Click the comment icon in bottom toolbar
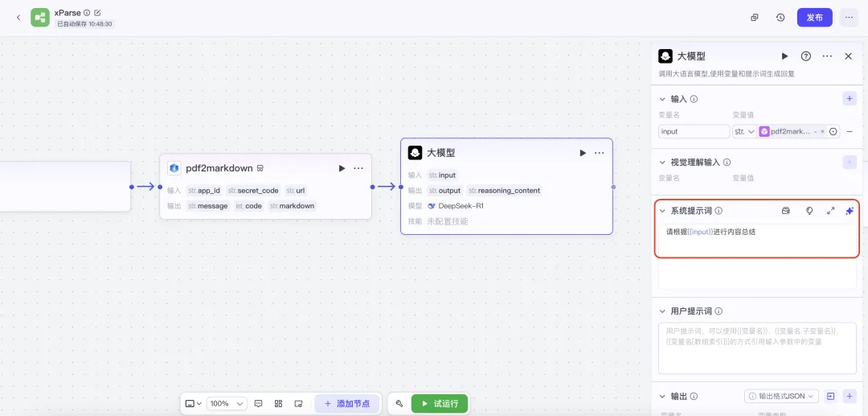 click(258, 404)
